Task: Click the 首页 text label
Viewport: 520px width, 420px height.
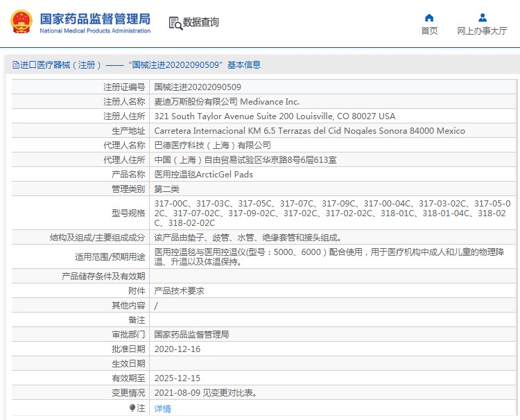Action: [429, 30]
